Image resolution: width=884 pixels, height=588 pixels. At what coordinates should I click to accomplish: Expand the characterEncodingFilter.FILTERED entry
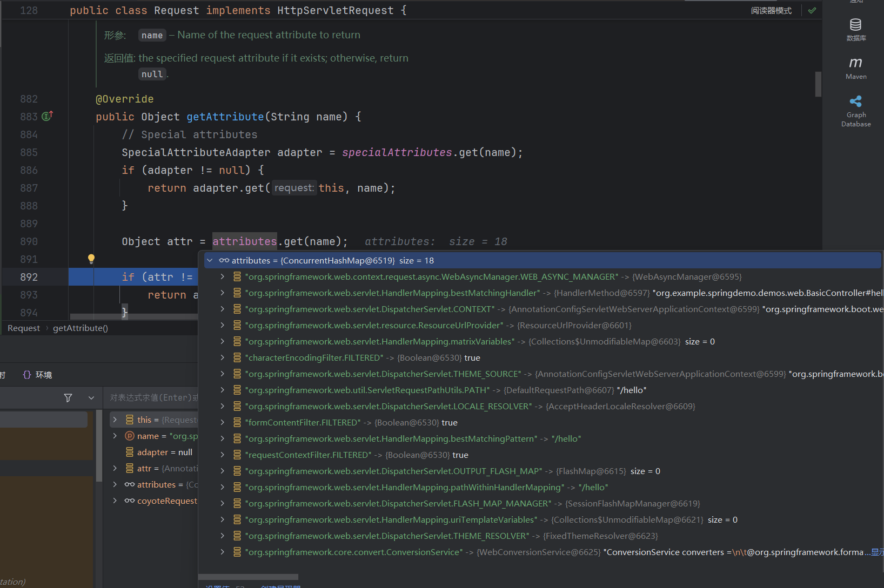(x=222, y=357)
